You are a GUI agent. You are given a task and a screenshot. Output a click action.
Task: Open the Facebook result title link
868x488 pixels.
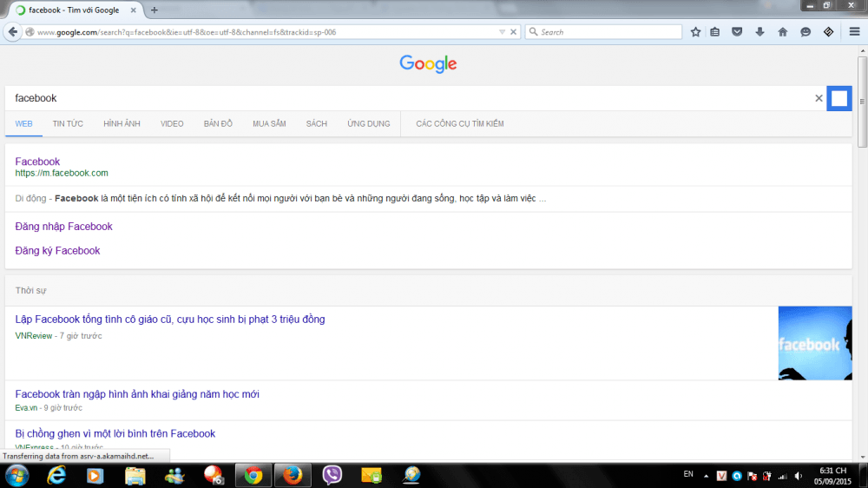[37, 162]
